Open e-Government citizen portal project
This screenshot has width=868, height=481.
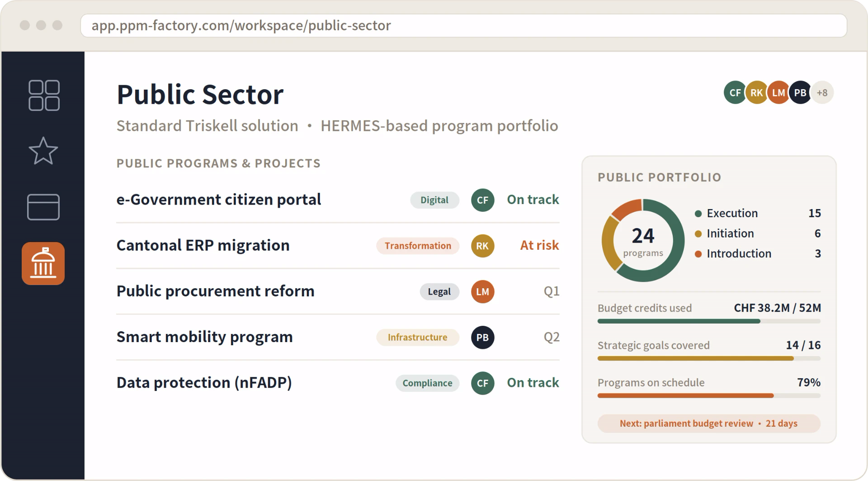click(x=219, y=200)
